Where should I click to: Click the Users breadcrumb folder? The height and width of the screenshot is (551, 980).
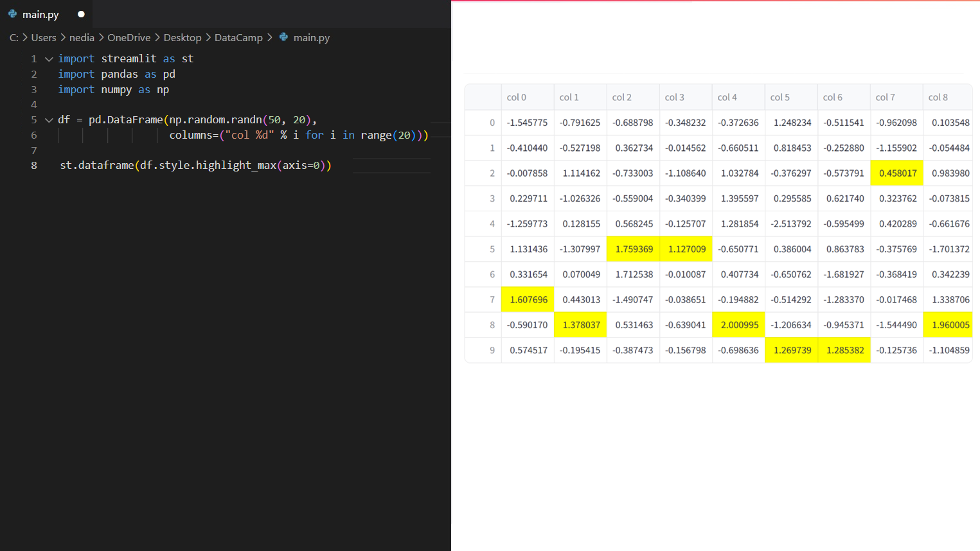pyautogui.click(x=44, y=38)
